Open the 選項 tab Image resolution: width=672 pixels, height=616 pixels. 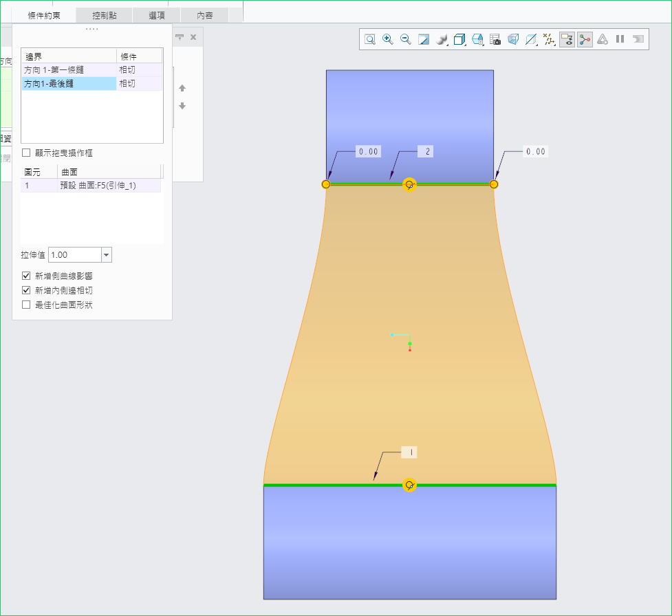pyautogui.click(x=156, y=15)
